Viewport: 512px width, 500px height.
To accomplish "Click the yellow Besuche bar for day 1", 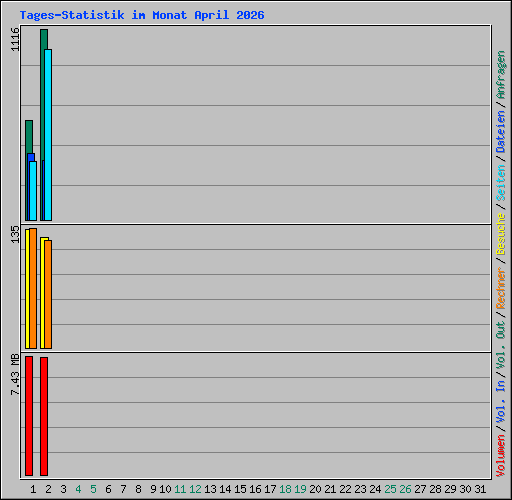I will (x=27, y=289).
